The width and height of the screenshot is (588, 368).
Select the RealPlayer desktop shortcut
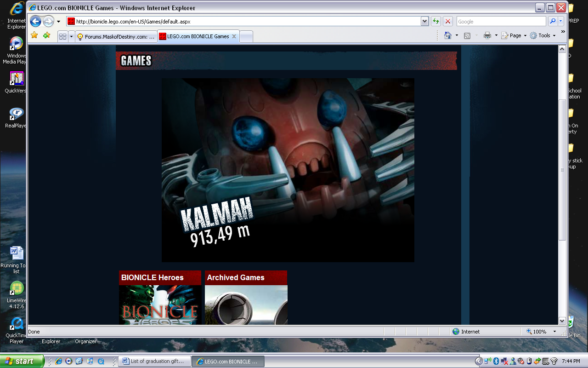click(16, 118)
